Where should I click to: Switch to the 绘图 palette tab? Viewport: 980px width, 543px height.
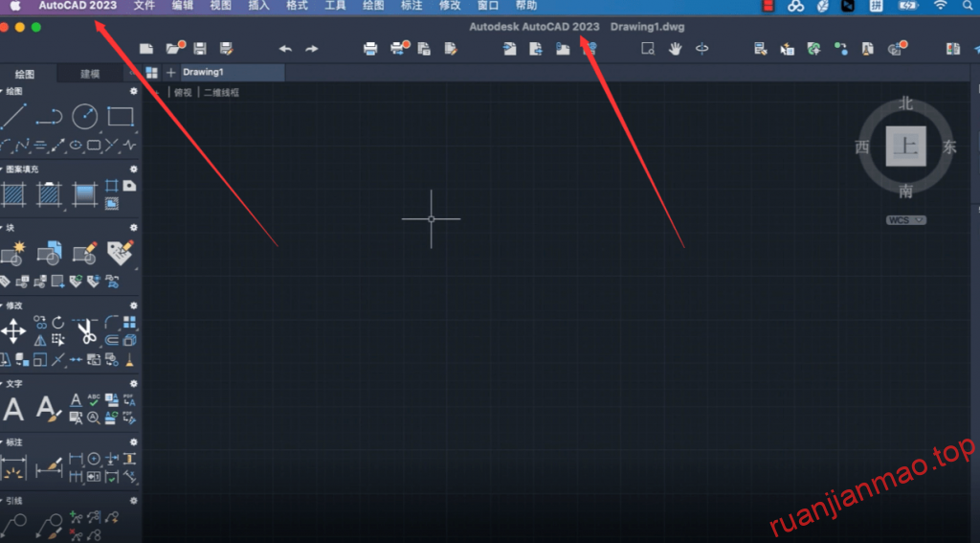click(x=25, y=74)
